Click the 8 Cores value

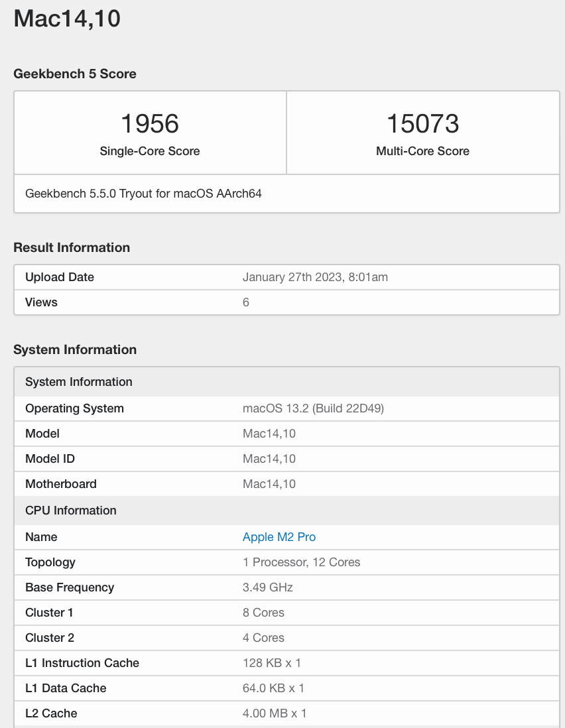[264, 613]
